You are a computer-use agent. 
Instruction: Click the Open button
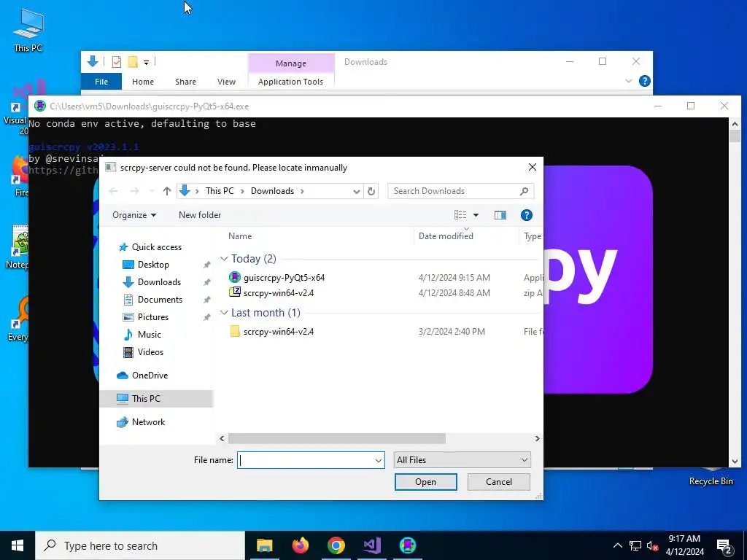coord(425,482)
